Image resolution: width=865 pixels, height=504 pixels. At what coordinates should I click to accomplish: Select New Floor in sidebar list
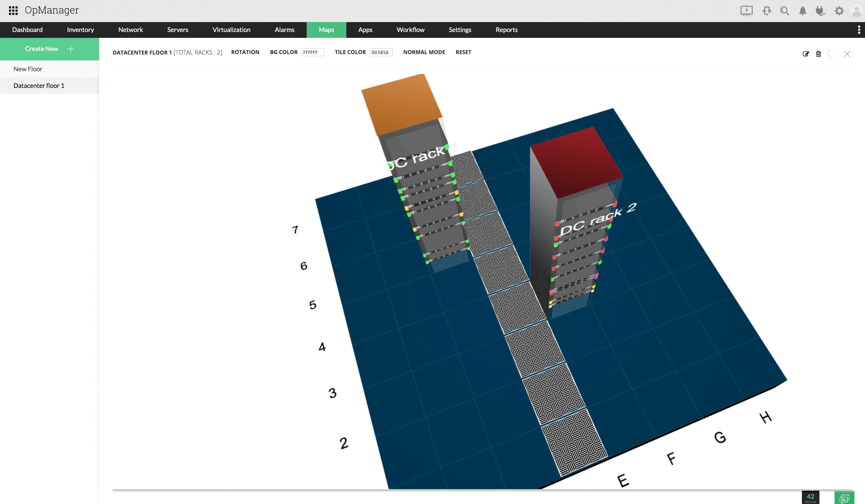[x=28, y=69]
